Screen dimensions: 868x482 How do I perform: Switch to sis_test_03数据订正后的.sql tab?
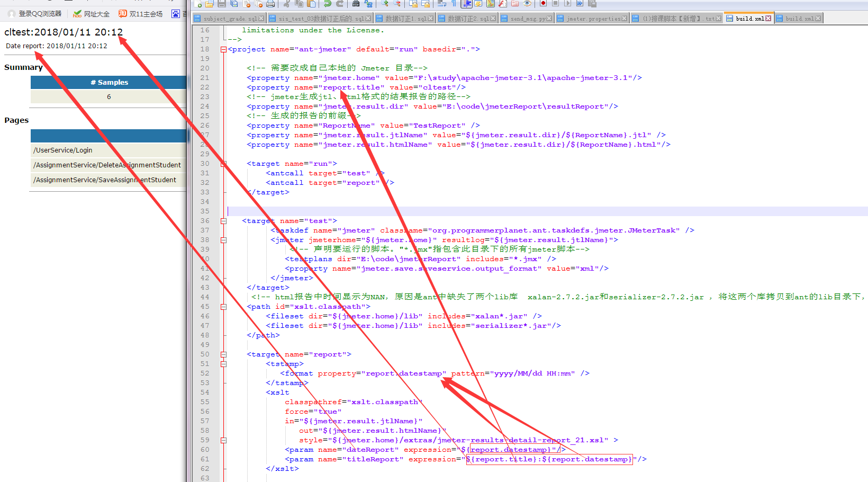coord(320,19)
